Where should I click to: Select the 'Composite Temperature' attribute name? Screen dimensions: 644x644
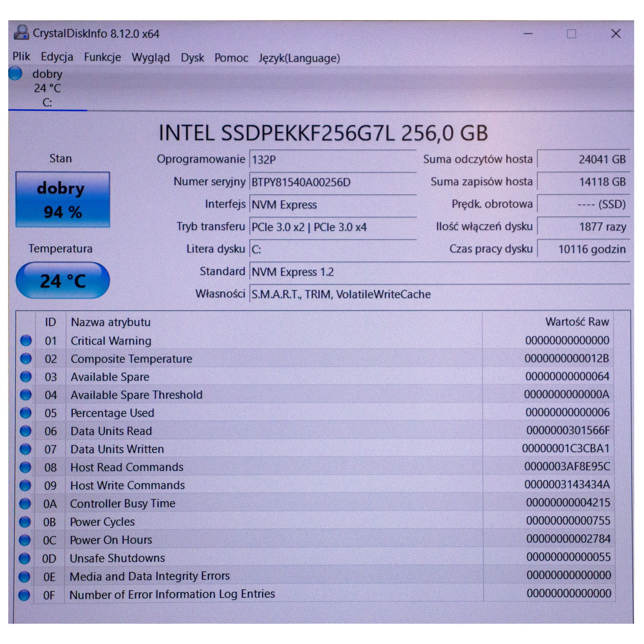click(x=132, y=359)
